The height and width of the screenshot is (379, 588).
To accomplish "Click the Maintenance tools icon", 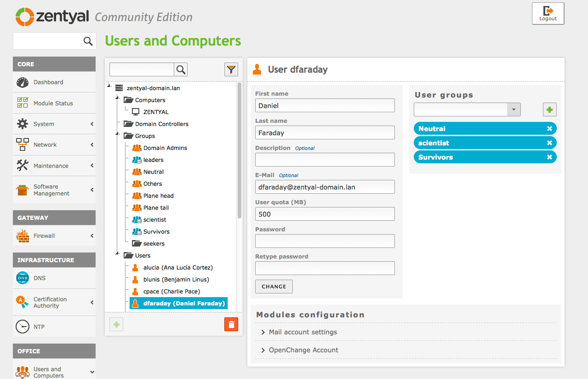I will (x=23, y=166).
